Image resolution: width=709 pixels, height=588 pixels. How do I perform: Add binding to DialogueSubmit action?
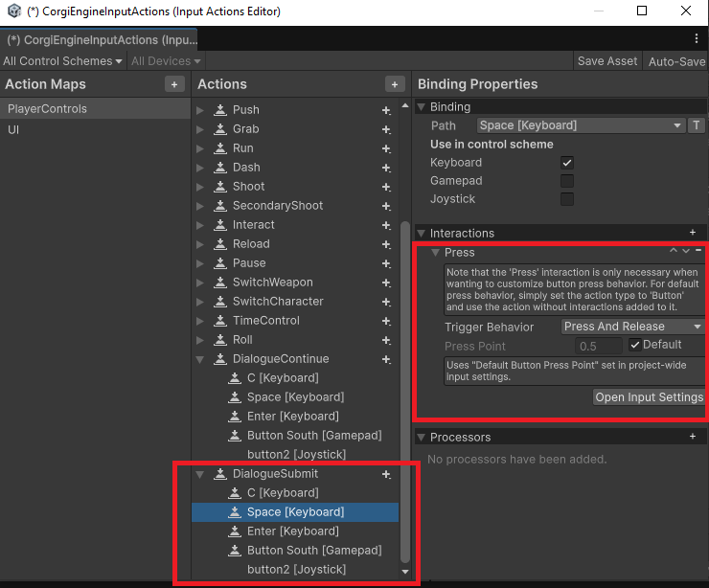386,474
